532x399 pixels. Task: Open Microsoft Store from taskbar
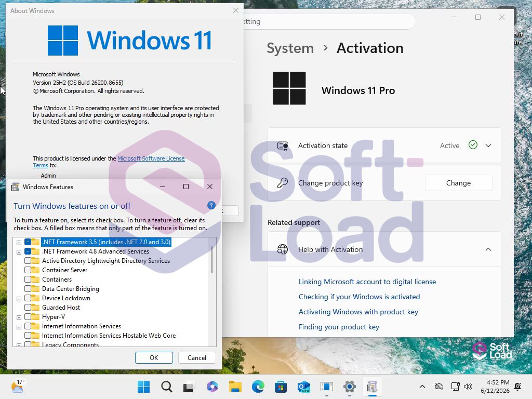click(x=281, y=387)
